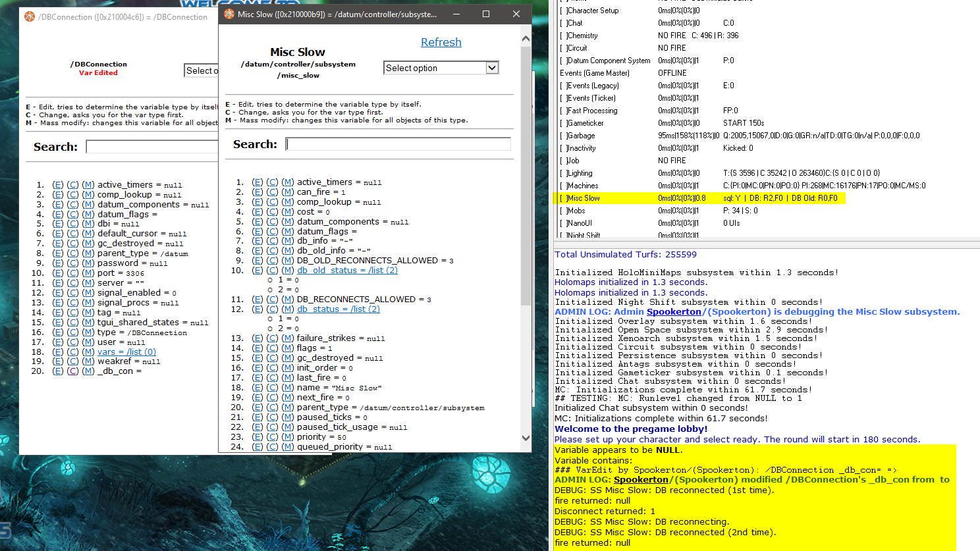Image resolution: width=980 pixels, height=551 pixels.
Task: Click (E) edit link for port in DBConnection
Action: click(x=58, y=273)
